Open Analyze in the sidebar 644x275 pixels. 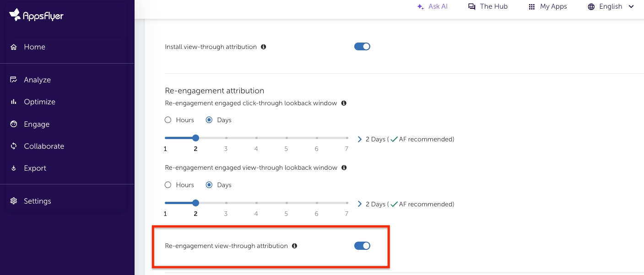pos(37,80)
